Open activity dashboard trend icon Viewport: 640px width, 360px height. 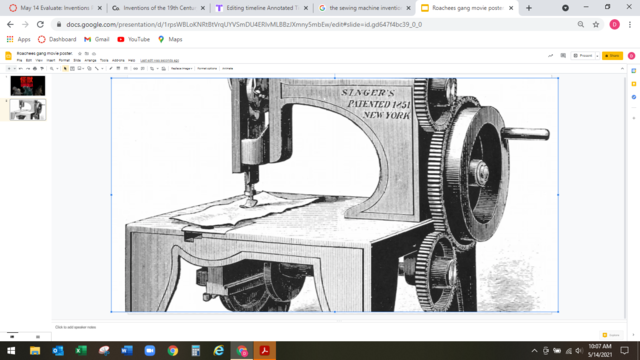pos(551,56)
